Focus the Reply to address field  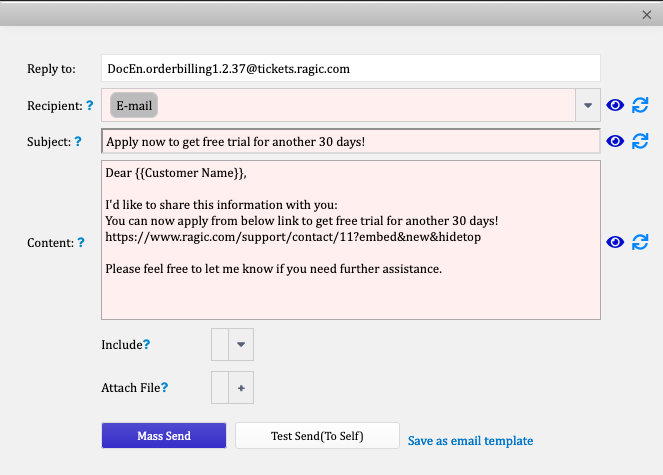351,69
